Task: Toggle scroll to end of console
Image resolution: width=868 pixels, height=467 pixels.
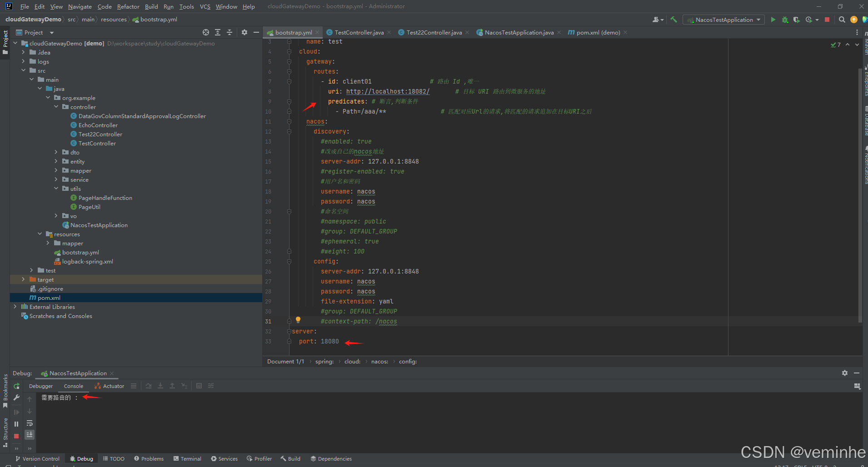Action: click(30, 435)
